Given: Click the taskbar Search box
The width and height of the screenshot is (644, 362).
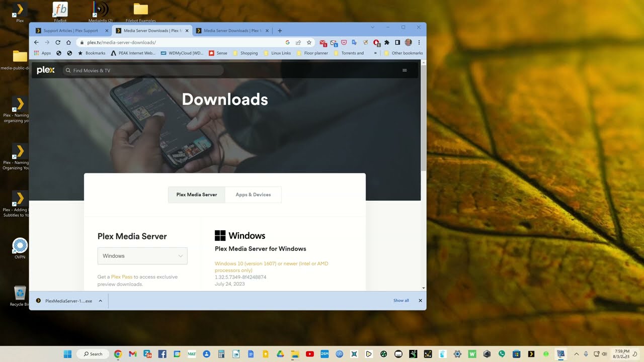Looking at the screenshot, I should point(93,354).
